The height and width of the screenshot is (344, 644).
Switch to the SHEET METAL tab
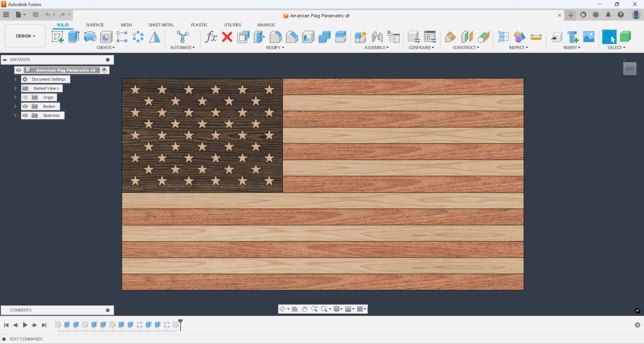click(161, 25)
